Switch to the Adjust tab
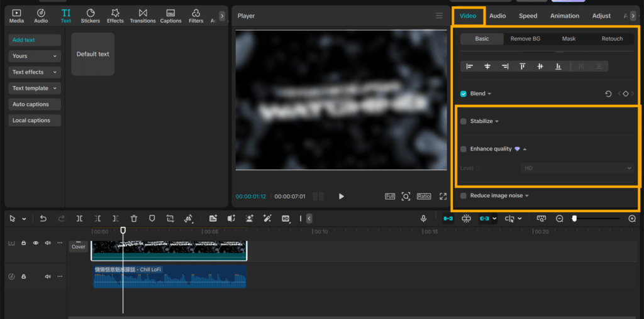 point(601,16)
